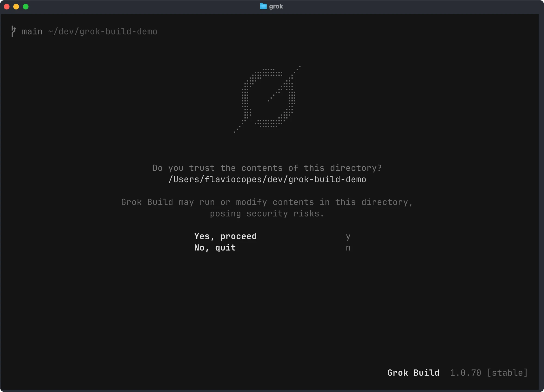Click the '[stable]' channel label

pyautogui.click(x=507, y=373)
